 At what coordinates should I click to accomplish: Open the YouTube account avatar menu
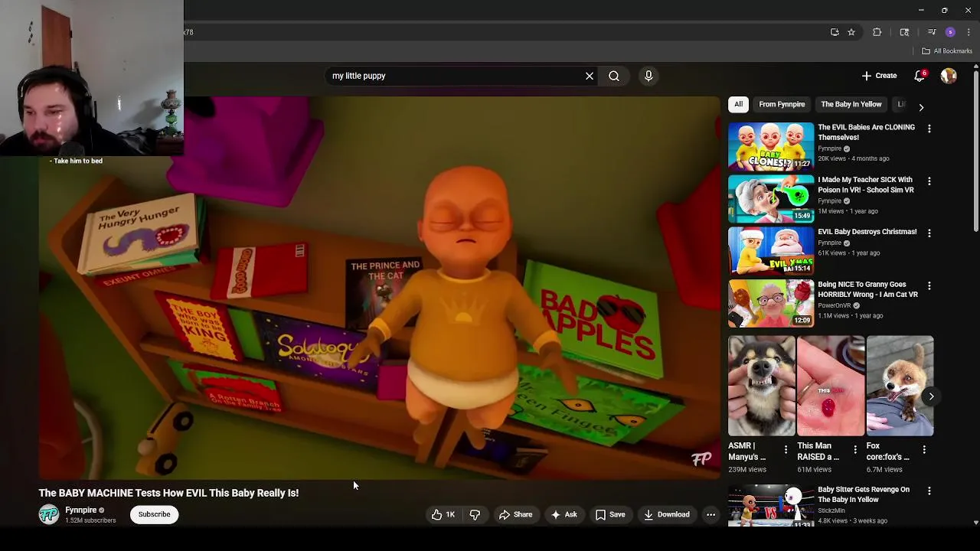click(949, 76)
